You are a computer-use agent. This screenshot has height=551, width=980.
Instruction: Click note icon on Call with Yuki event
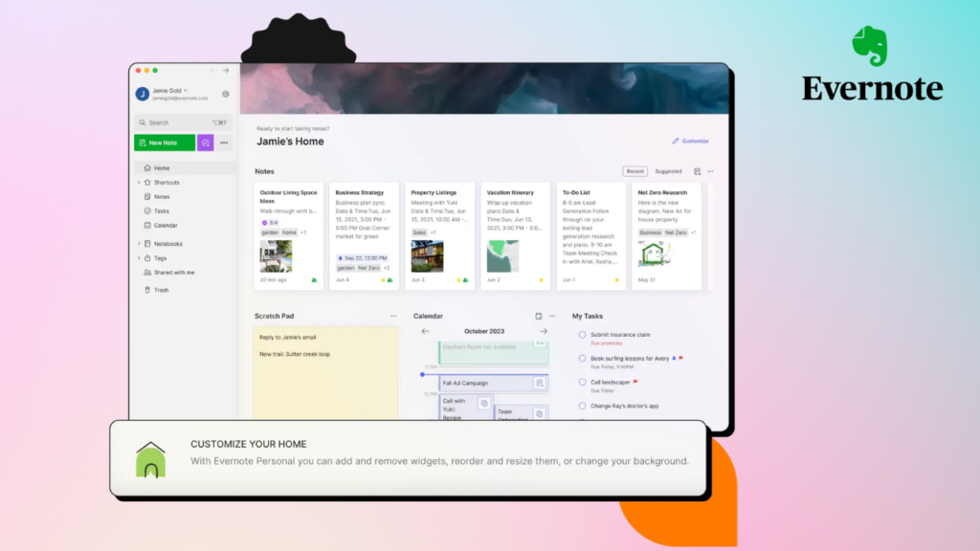(483, 404)
